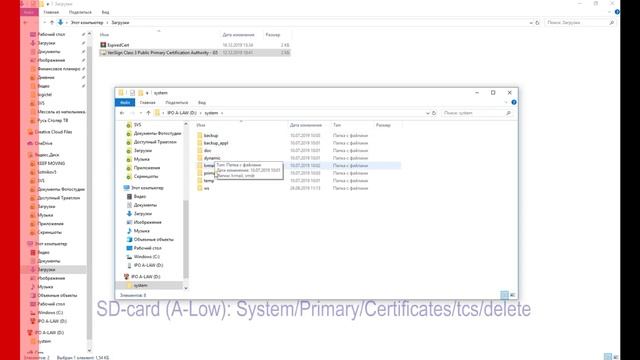Expand the ribbon in system window
Screen dimensions: 640x360
coord(506,102)
